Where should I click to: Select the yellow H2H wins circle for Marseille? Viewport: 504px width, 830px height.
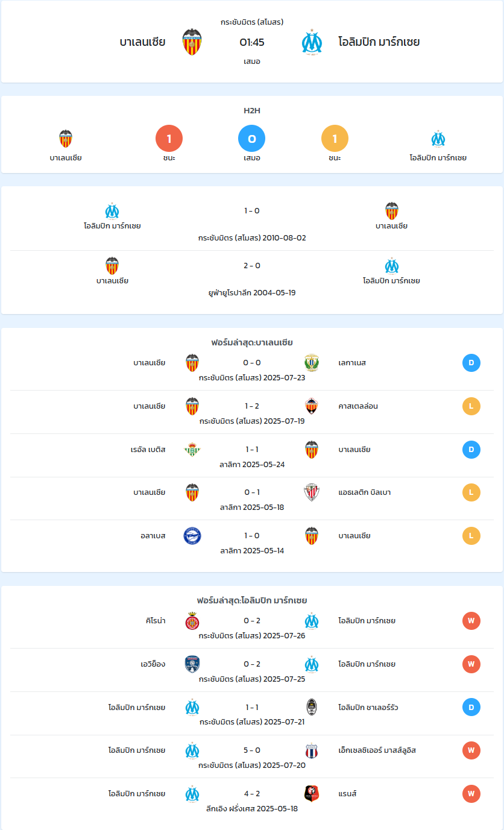(335, 139)
